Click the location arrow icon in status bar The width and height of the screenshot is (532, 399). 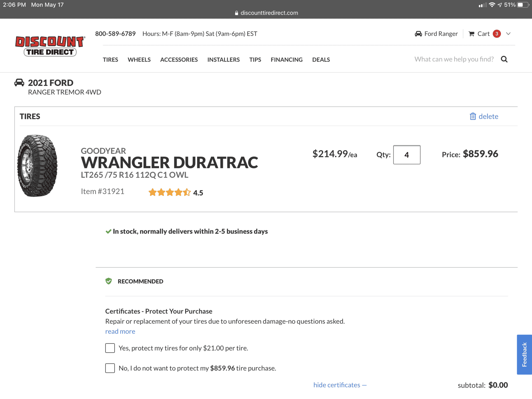(500, 5)
